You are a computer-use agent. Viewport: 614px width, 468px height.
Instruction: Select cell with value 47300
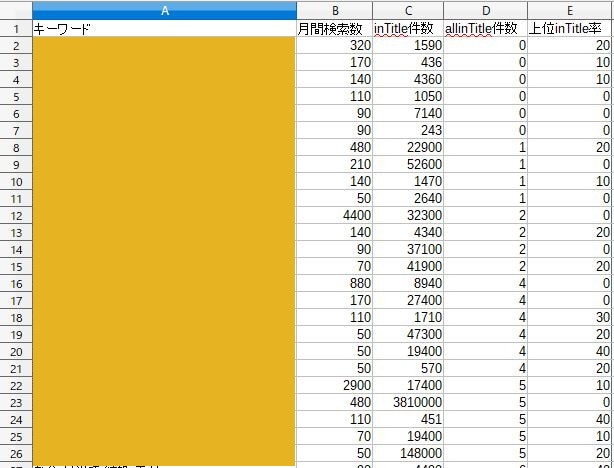coord(408,334)
